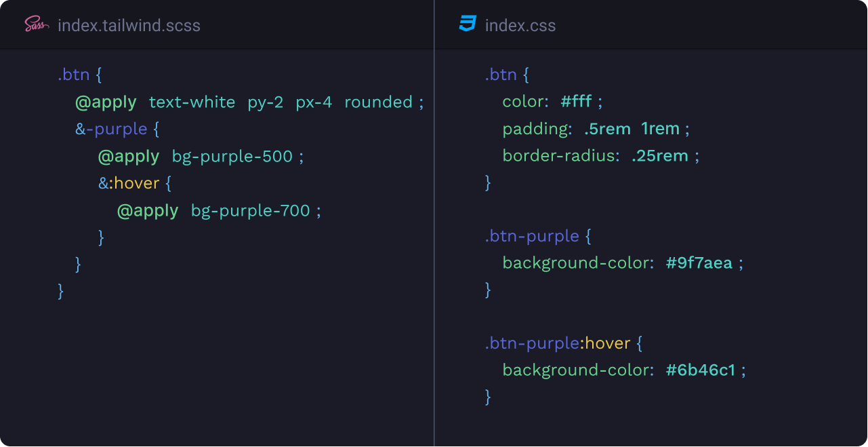Select the py-2 utility in the code
The image size is (868, 447).
265,102
